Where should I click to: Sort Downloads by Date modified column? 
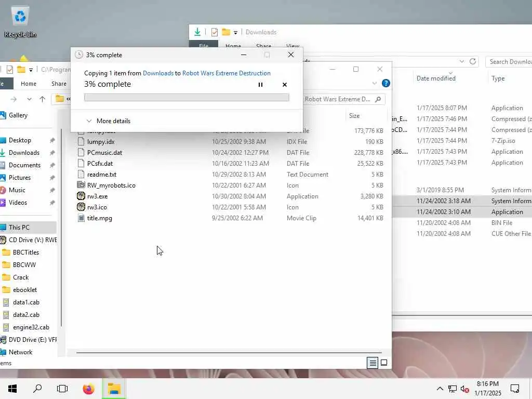[436, 78]
